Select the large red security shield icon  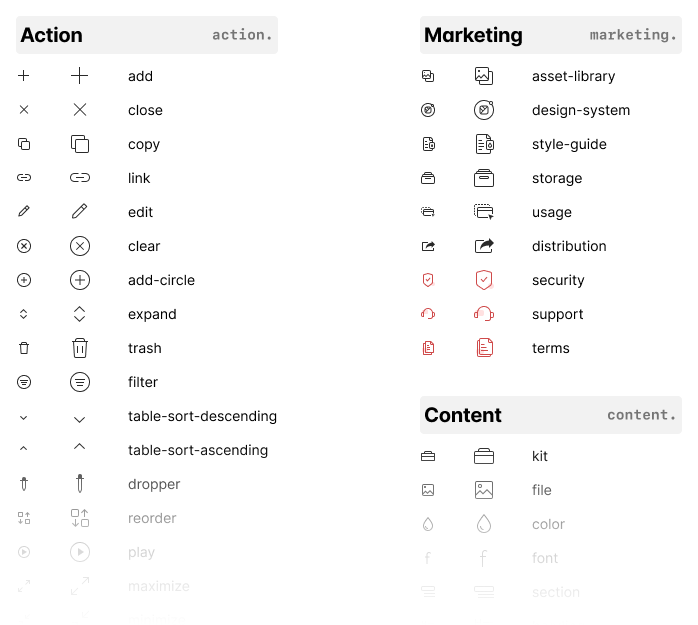point(484,280)
